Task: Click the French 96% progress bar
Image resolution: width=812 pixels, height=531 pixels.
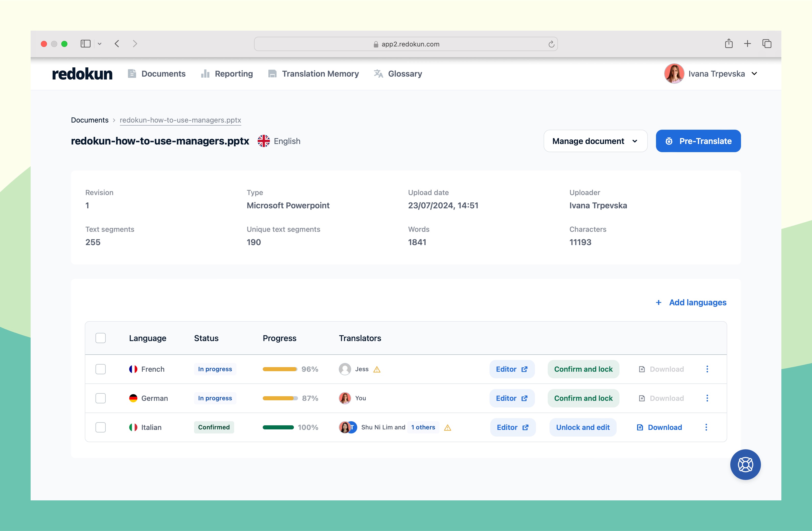Action: (x=280, y=369)
